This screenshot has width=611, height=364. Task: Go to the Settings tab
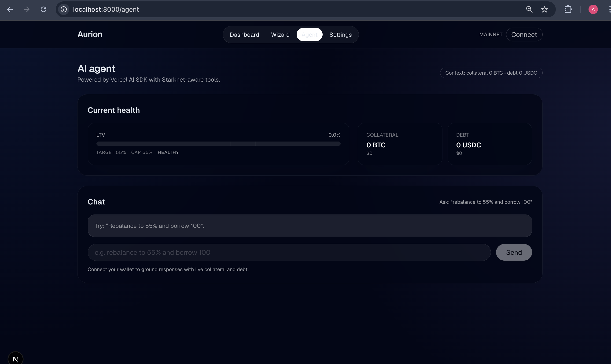point(340,35)
